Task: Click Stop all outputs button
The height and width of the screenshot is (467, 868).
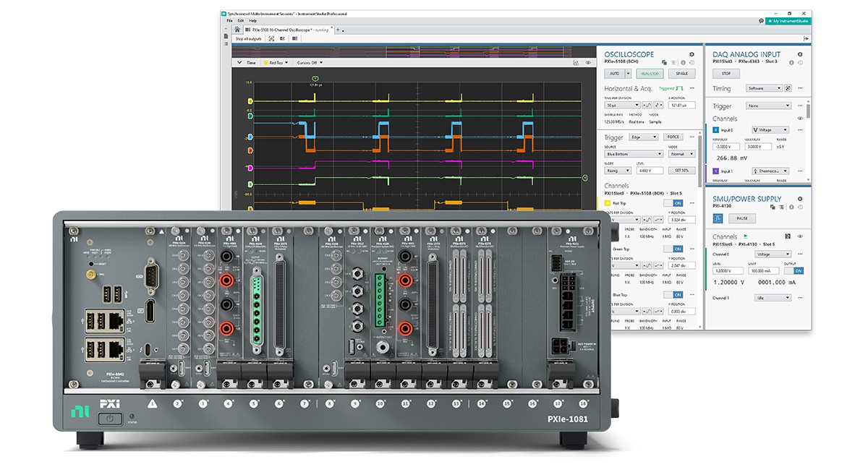Action: [x=249, y=38]
